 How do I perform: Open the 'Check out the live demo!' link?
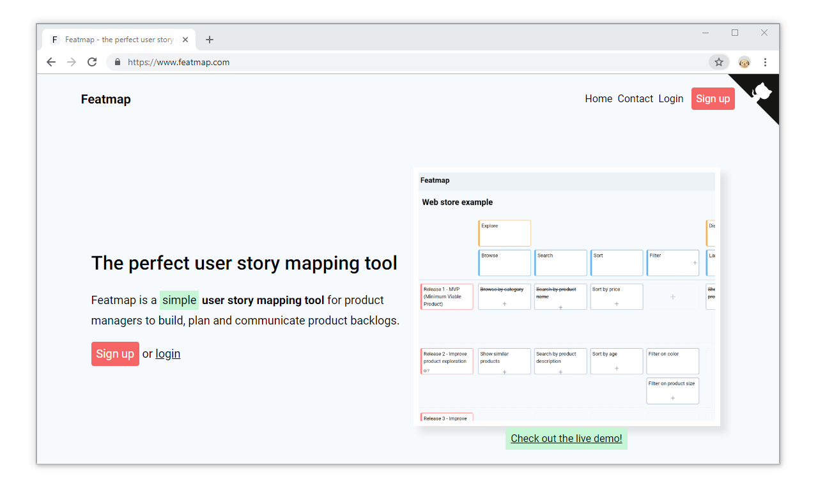pos(566,438)
